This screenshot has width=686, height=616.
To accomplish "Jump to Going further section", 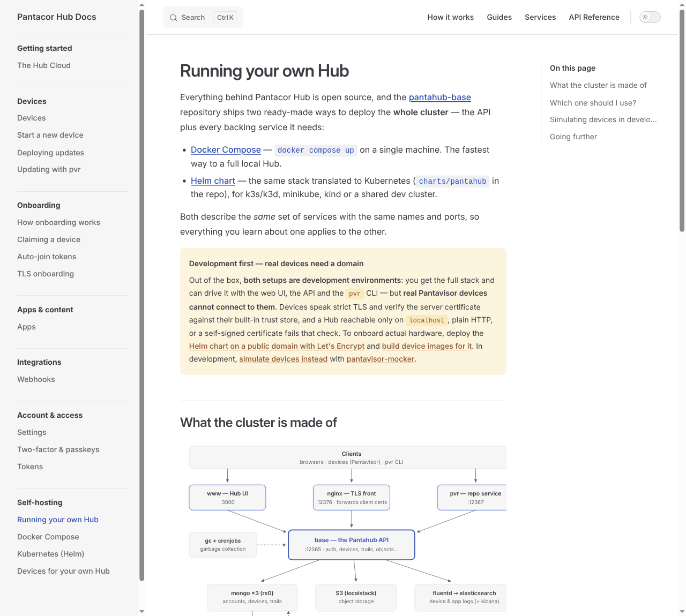I will (573, 137).
